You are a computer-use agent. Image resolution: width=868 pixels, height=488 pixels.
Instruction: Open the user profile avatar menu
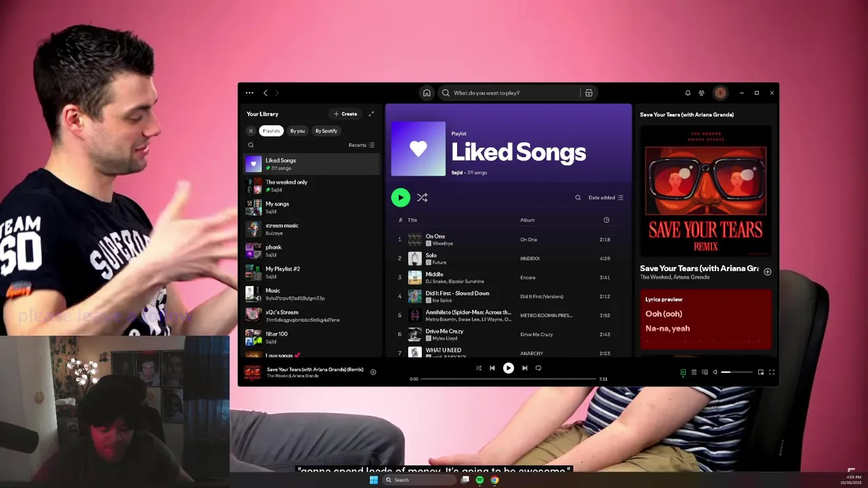(720, 93)
